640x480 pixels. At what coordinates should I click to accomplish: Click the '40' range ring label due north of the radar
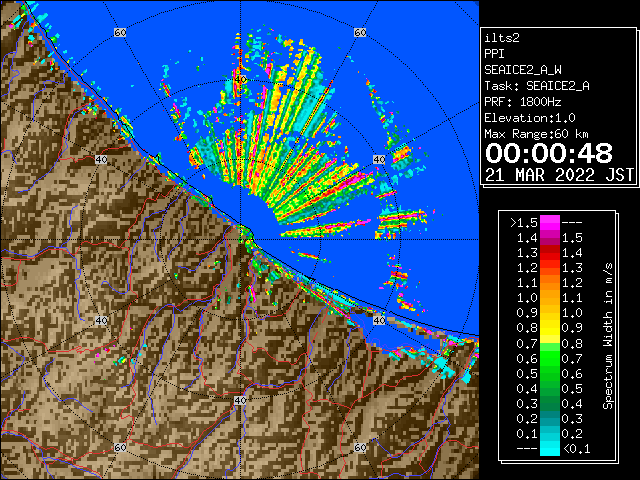pyautogui.click(x=240, y=79)
